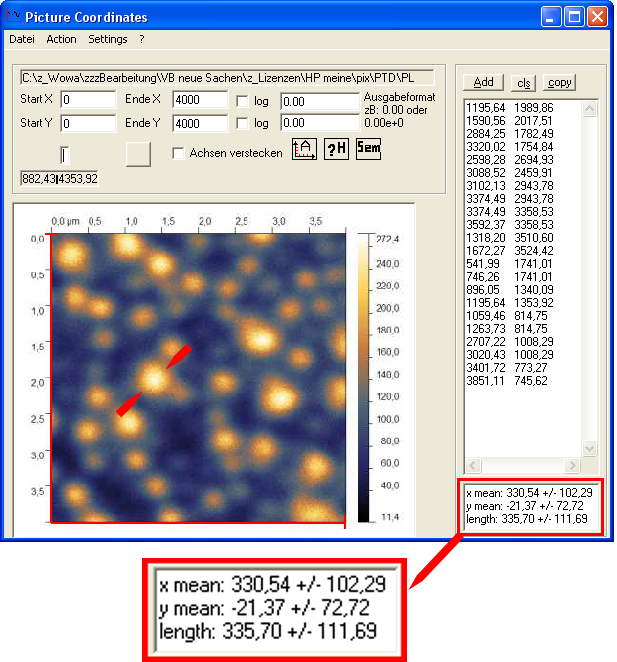Select list row 1195,64 1989,86

510,108
